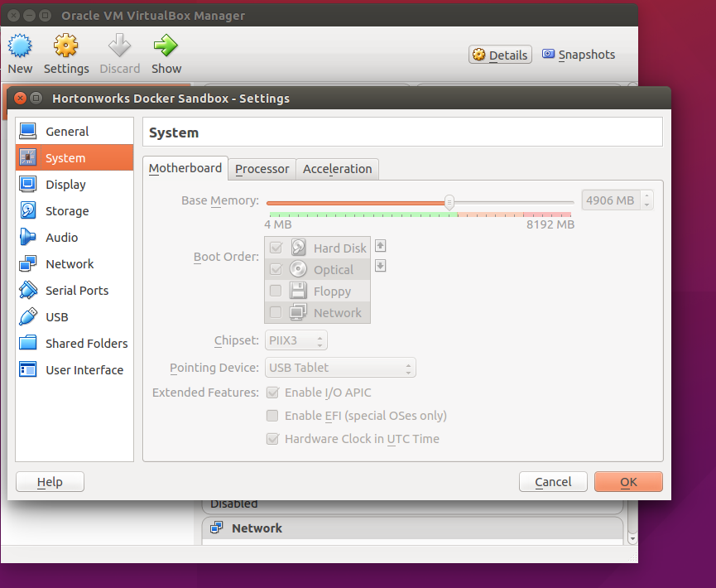Move boot item down with arrow button

pyautogui.click(x=381, y=266)
